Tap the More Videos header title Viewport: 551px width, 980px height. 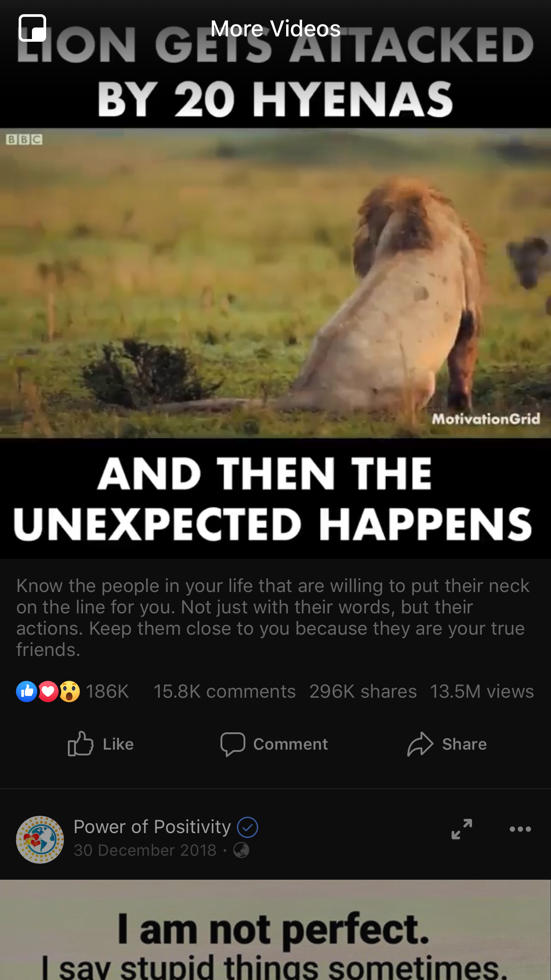275,29
